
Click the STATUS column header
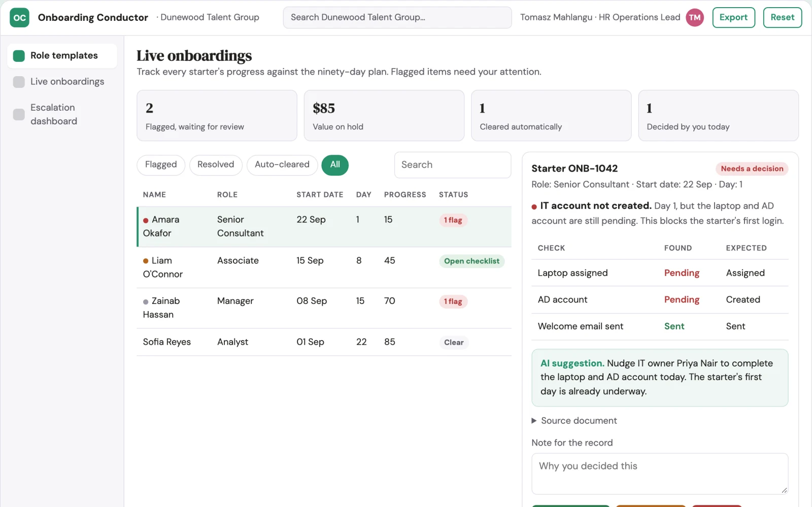453,195
